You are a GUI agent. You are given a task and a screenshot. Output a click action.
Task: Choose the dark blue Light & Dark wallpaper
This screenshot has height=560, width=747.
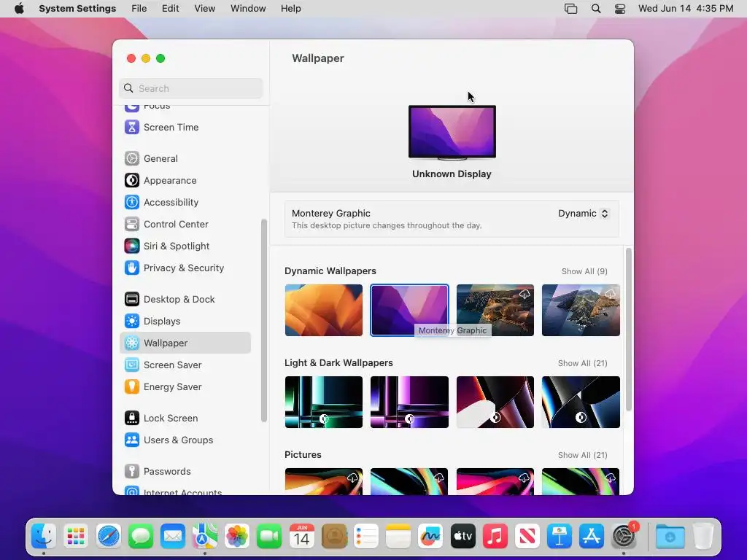(x=581, y=402)
